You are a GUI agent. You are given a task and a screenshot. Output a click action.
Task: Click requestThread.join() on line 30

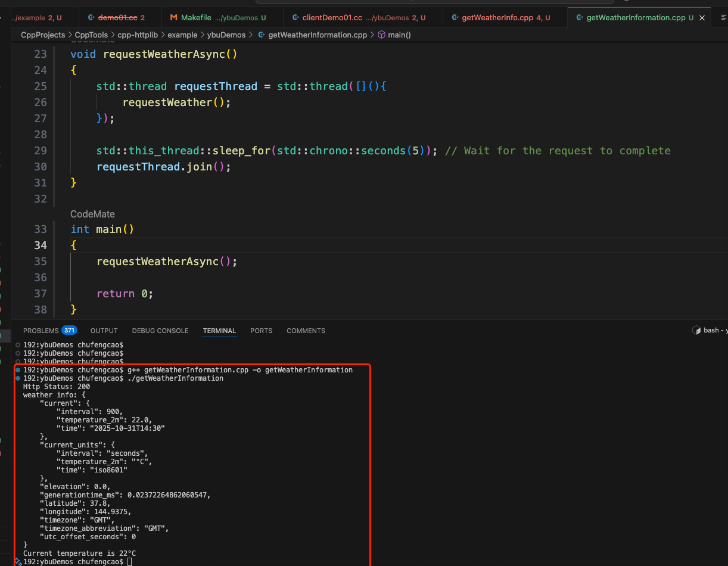[x=163, y=167]
